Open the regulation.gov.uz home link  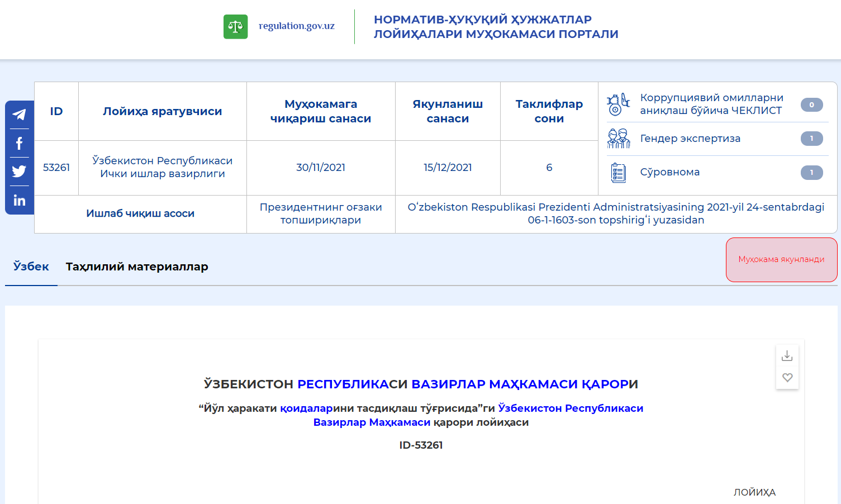pos(296,26)
